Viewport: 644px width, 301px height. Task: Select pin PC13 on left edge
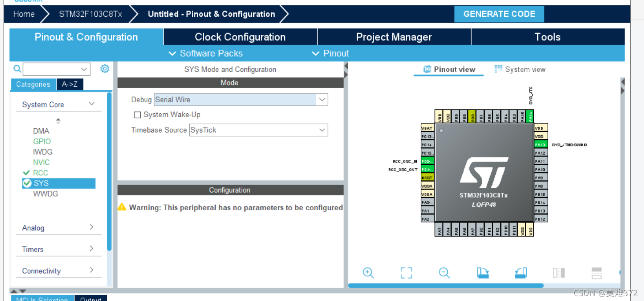pos(427,137)
